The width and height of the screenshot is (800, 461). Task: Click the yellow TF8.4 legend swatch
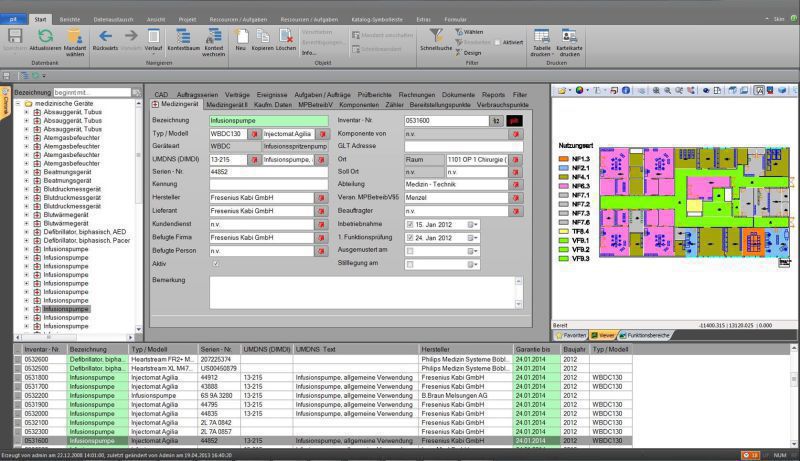coord(564,232)
